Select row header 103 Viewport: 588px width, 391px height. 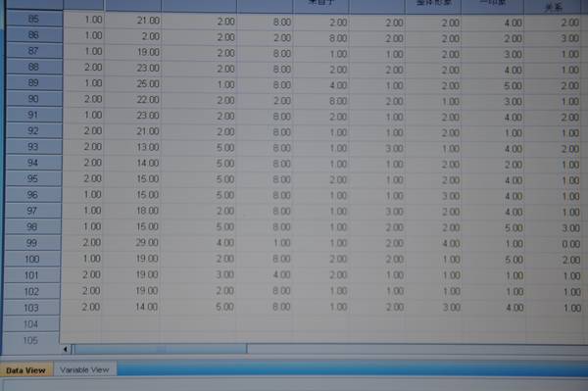[x=32, y=308]
